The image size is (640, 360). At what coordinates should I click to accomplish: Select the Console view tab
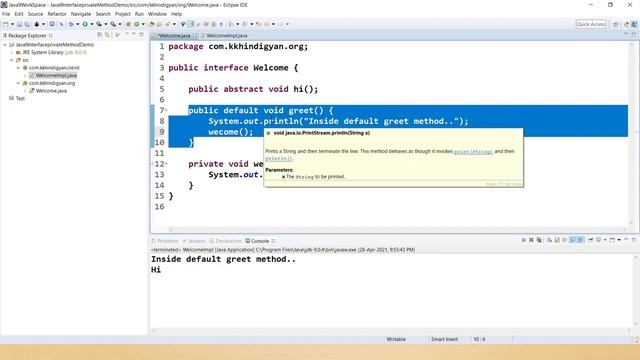260,241
